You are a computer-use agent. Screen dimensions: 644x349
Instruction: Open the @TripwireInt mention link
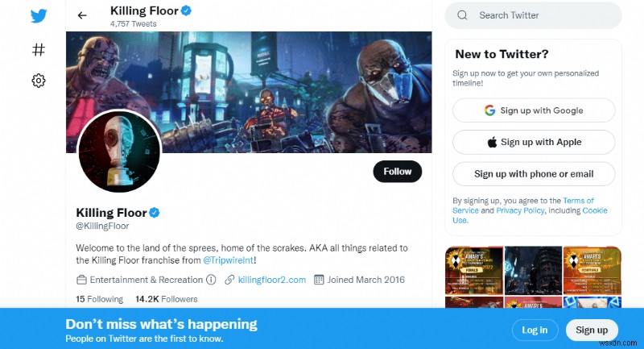coord(229,260)
